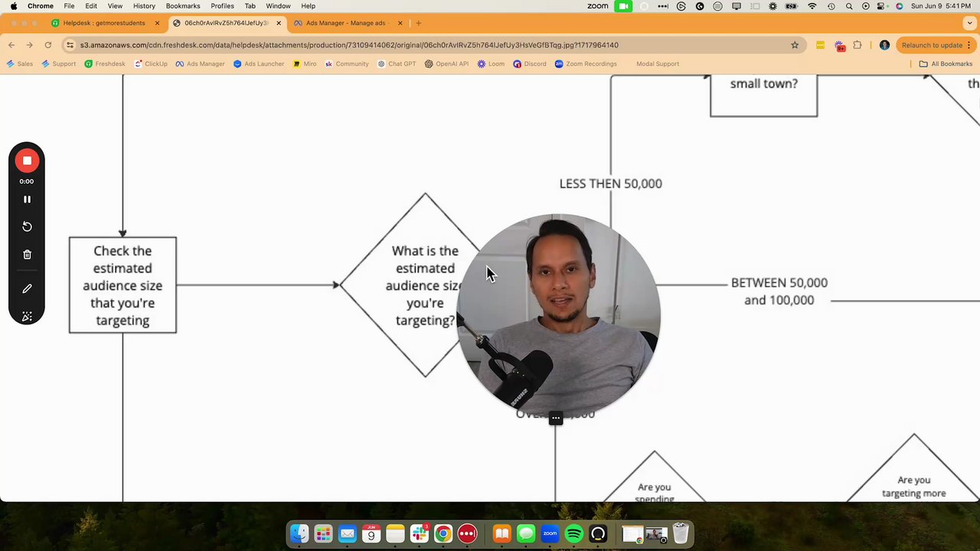Click the "What is the estimated audience size" diamond
Image resolution: width=980 pixels, height=551 pixels.
click(425, 285)
